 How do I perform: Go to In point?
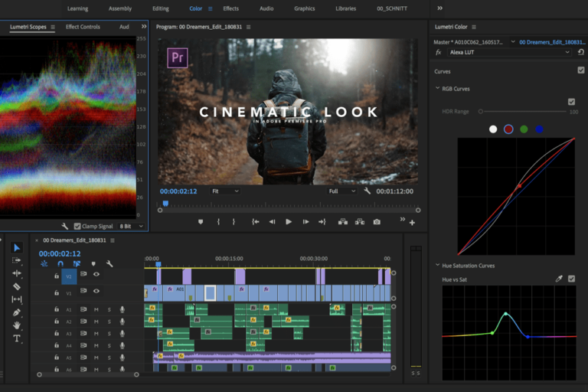coord(256,222)
